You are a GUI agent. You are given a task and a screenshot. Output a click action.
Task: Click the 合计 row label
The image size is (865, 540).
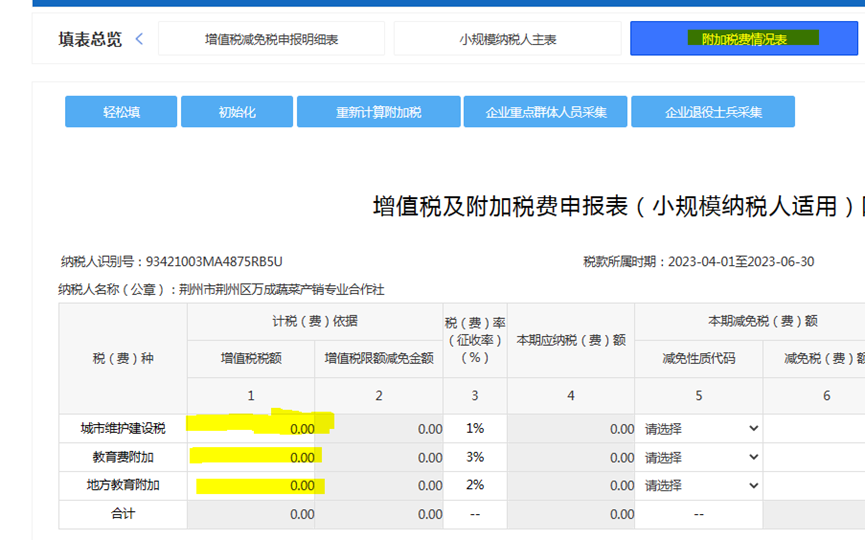pos(123,514)
